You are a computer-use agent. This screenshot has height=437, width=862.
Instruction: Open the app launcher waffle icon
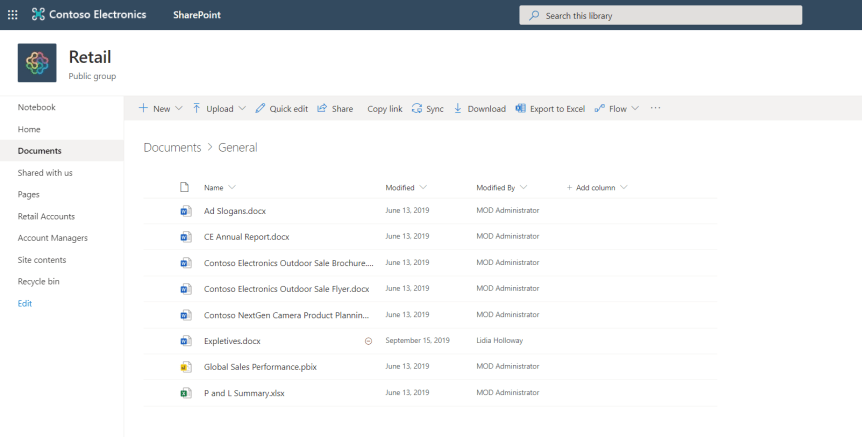[x=13, y=15]
